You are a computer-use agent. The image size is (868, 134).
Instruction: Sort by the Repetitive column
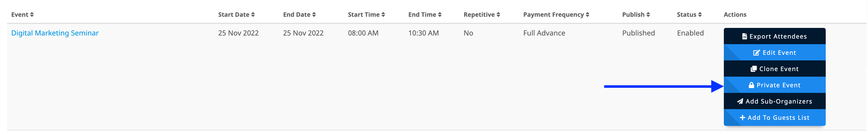pyautogui.click(x=498, y=15)
